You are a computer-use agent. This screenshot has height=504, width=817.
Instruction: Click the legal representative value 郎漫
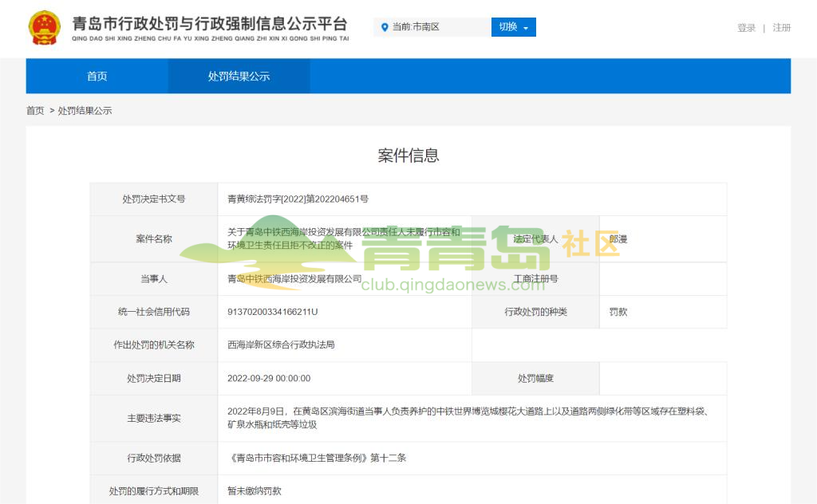click(618, 239)
